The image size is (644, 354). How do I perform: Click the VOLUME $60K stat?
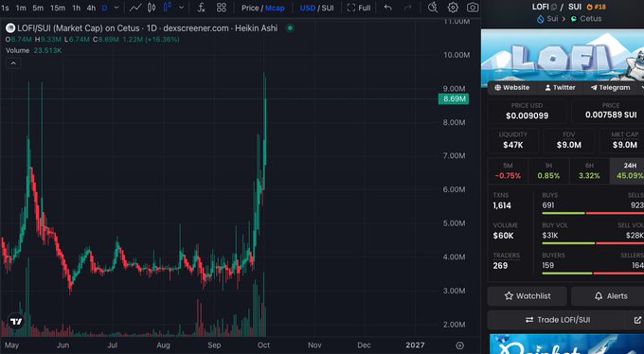click(x=505, y=231)
